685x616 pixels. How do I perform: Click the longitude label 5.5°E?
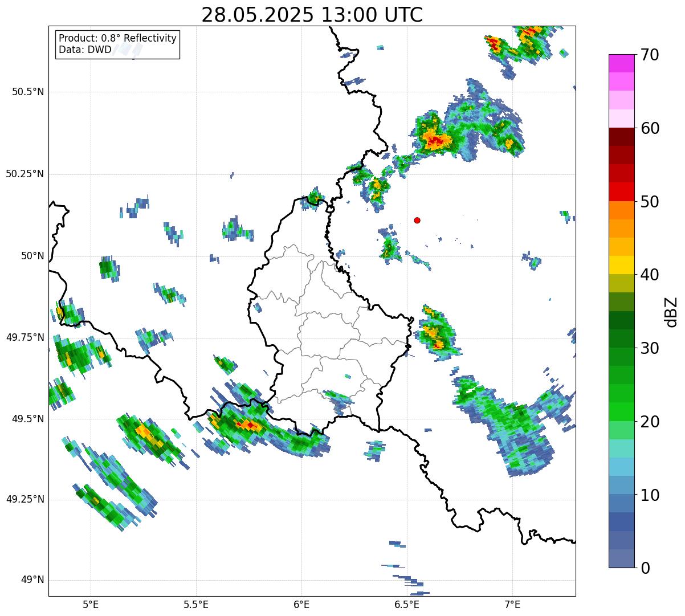[196, 604]
